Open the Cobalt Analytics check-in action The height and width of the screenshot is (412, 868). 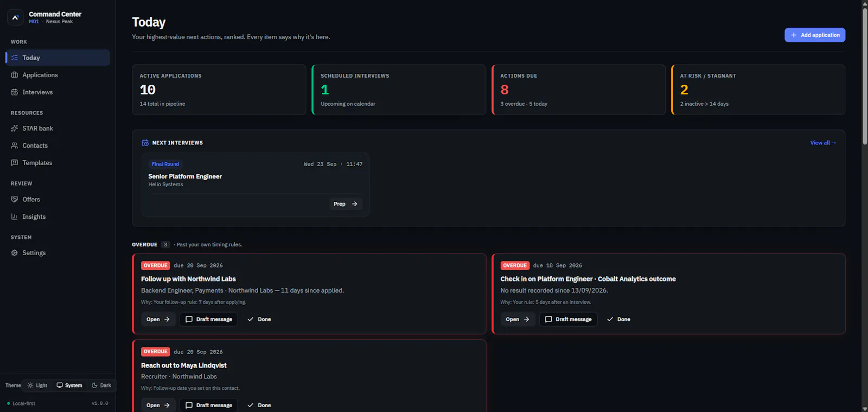(518, 319)
